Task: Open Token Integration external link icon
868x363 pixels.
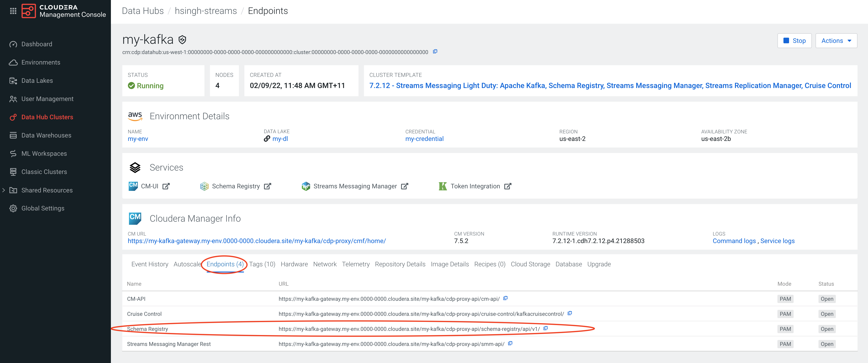Action: point(508,186)
